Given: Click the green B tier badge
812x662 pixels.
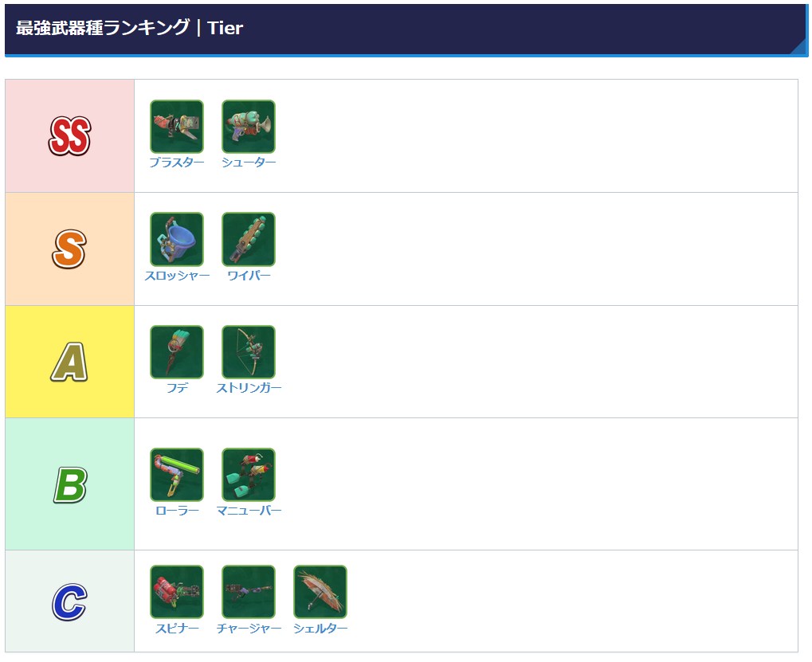Looking at the screenshot, I should 70,484.
